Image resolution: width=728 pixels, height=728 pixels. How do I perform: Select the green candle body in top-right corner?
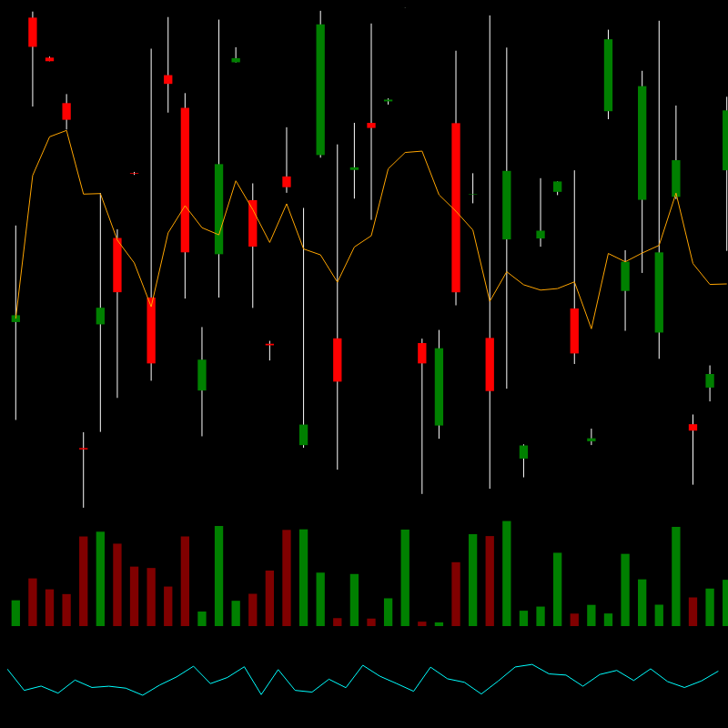[608, 75]
